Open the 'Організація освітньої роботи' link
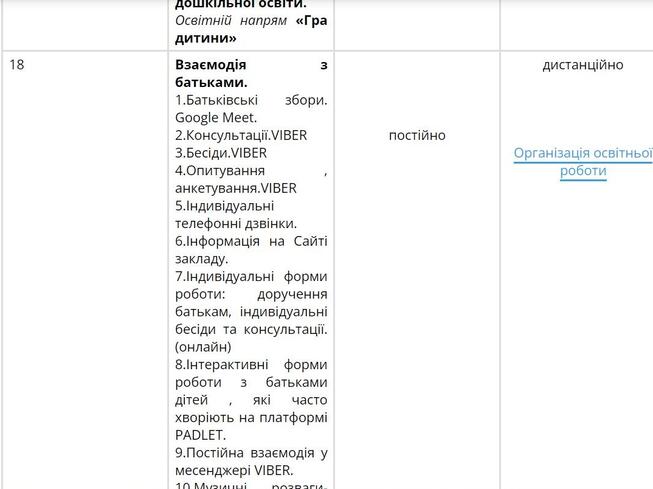This screenshot has height=489, width=653. point(583,162)
